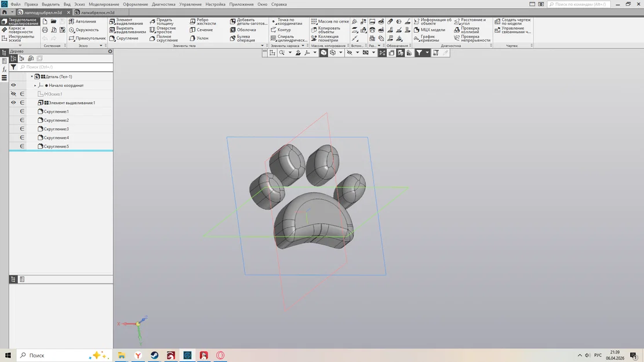Open Управление связанными чертежами
Screen dimensions: 644x362
click(512, 30)
